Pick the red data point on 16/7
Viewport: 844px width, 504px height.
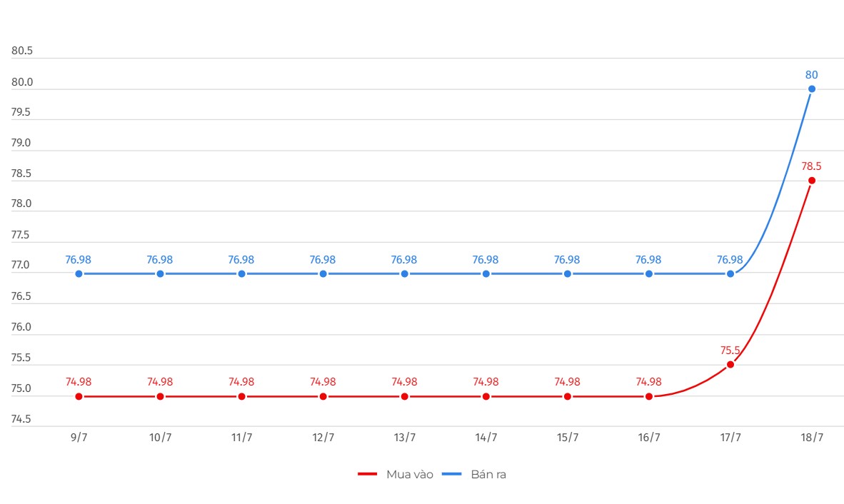tap(649, 396)
